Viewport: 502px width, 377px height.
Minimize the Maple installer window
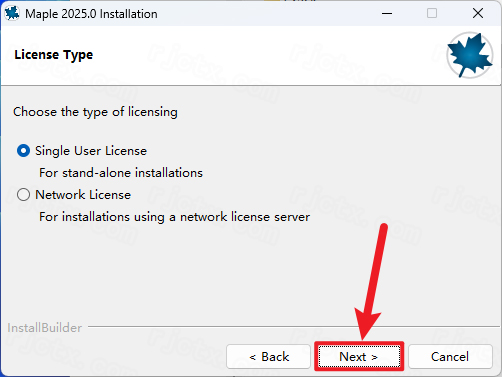click(387, 13)
